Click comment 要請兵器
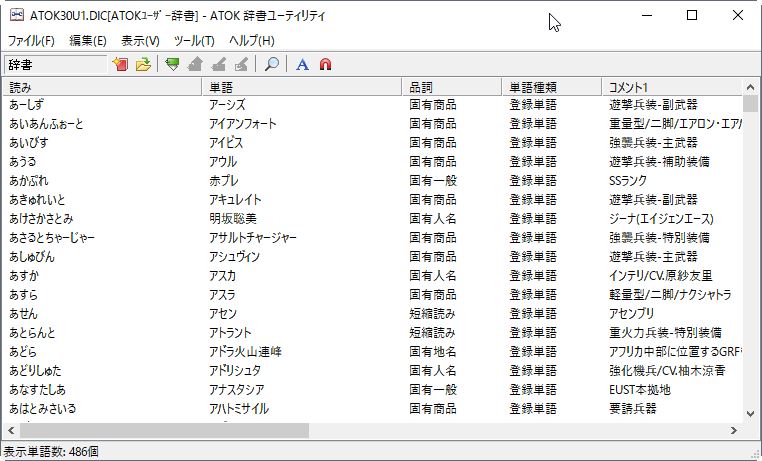This screenshot has width=762, height=461. [632, 408]
